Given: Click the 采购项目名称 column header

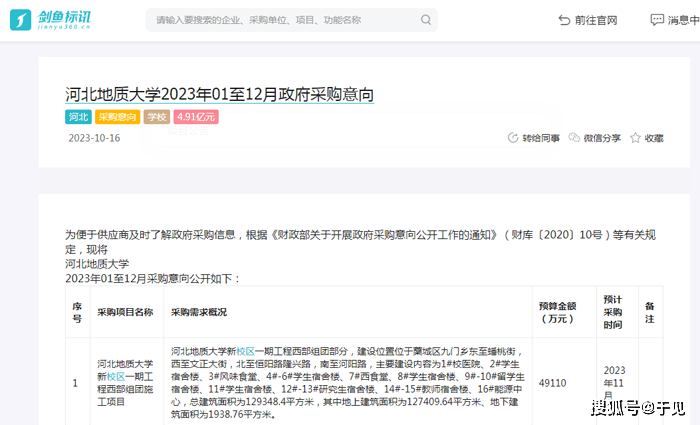Looking at the screenshot, I should [x=125, y=312].
